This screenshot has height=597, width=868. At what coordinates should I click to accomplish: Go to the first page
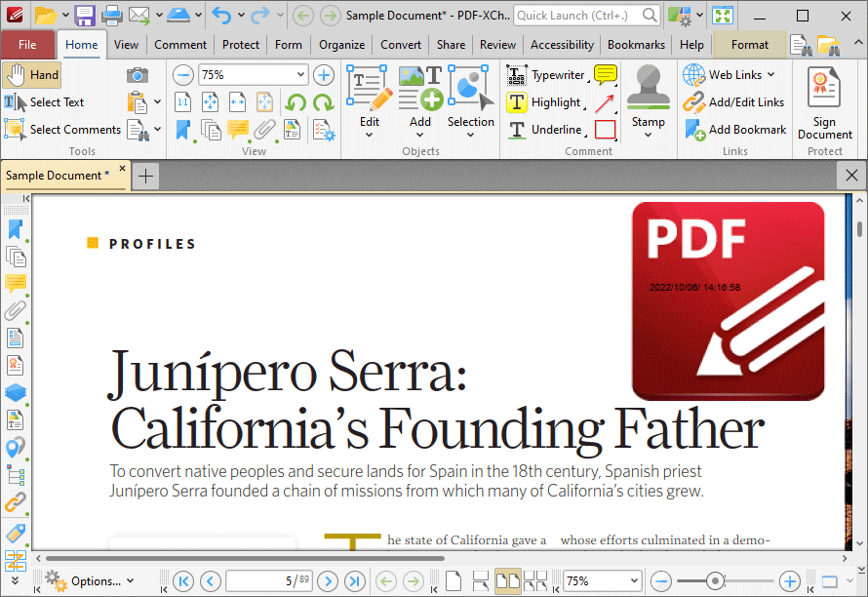click(183, 581)
